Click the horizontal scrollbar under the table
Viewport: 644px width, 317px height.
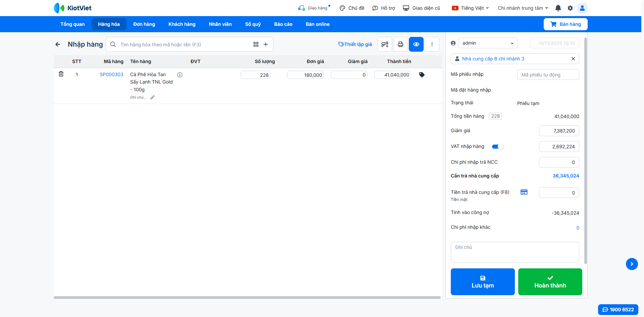coord(247,298)
